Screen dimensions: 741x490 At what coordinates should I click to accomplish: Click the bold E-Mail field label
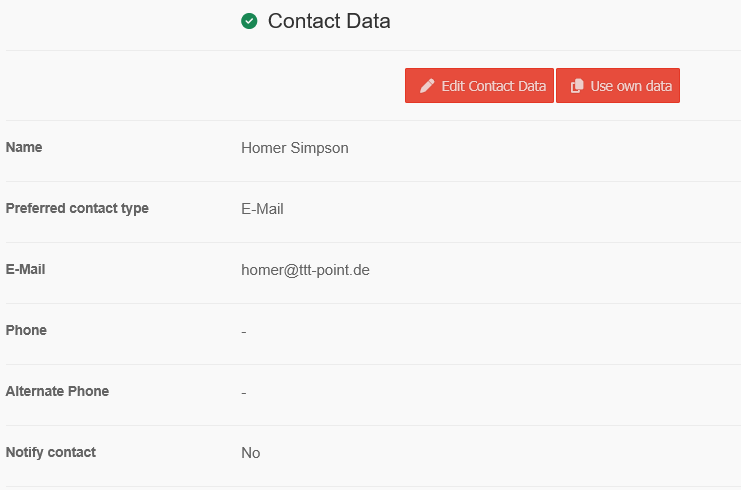pos(26,270)
